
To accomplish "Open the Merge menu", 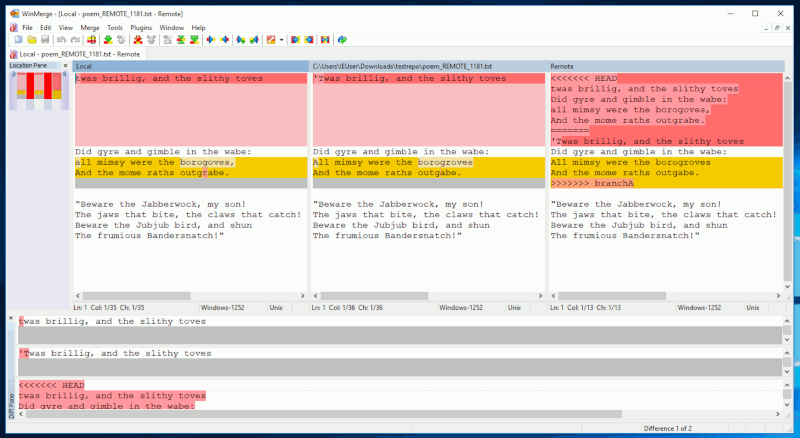I will click(90, 28).
